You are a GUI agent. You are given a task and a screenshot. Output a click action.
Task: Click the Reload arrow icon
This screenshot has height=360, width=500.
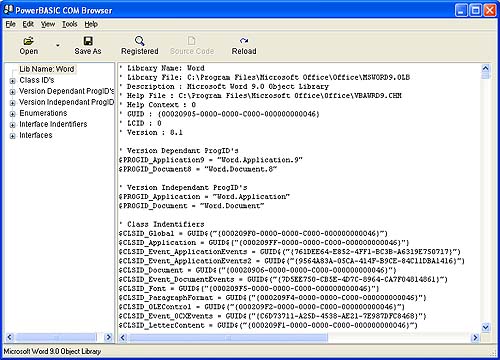tap(244, 41)
